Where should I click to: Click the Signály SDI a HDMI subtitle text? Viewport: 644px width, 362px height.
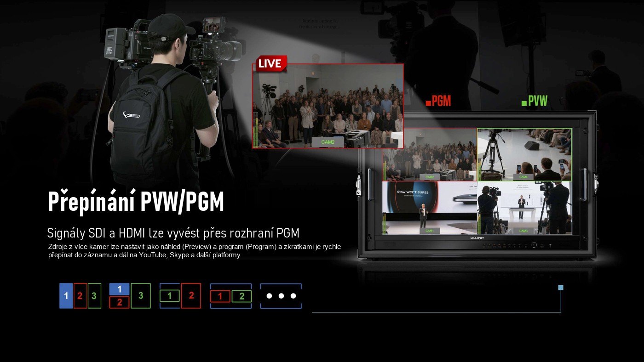[177, 232]
